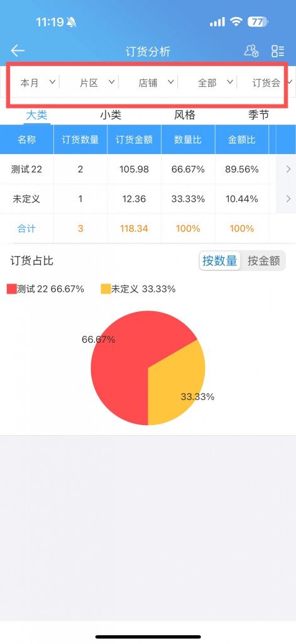
Task: Expand the 订货会 dropdown
Action: coord(271,82)
